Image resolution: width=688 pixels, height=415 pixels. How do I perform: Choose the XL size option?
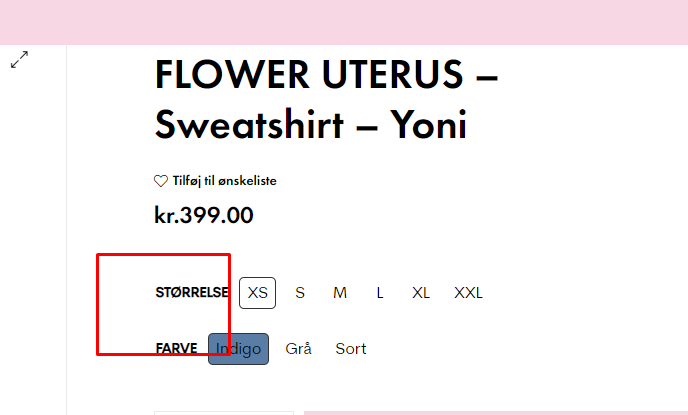pos(421,293)
